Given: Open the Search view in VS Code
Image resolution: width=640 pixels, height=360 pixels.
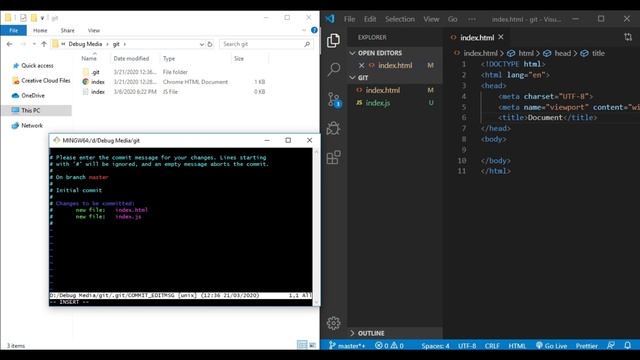Looking at the screenshot, I should tap(333, 69).
